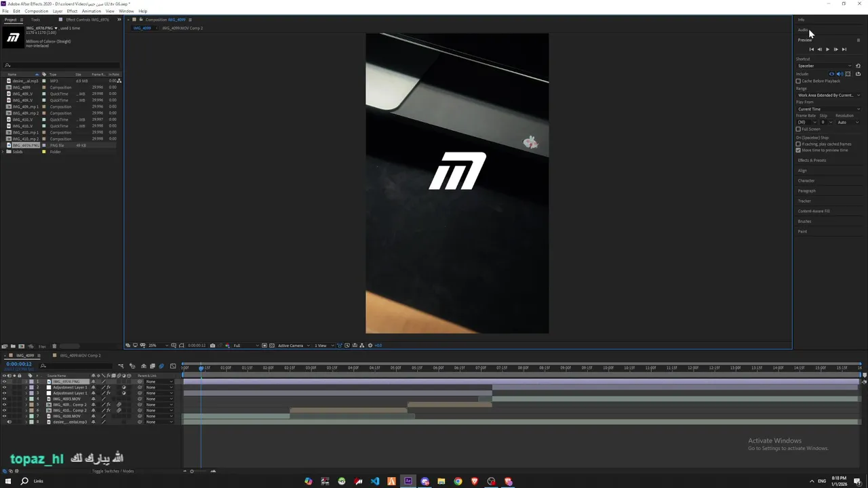Switch to Effect Controls IMG_6976 tab
The image size is (868, 488).
pos(87,20)
